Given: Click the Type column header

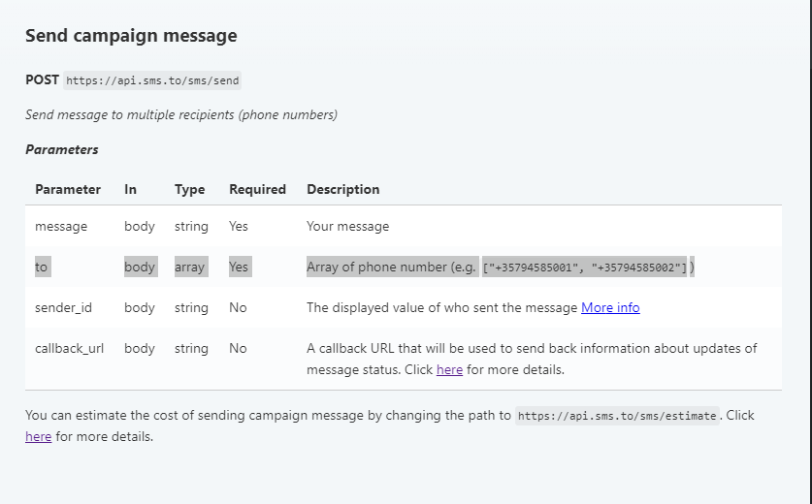Looking at the screenshot, I should point(189,189).
